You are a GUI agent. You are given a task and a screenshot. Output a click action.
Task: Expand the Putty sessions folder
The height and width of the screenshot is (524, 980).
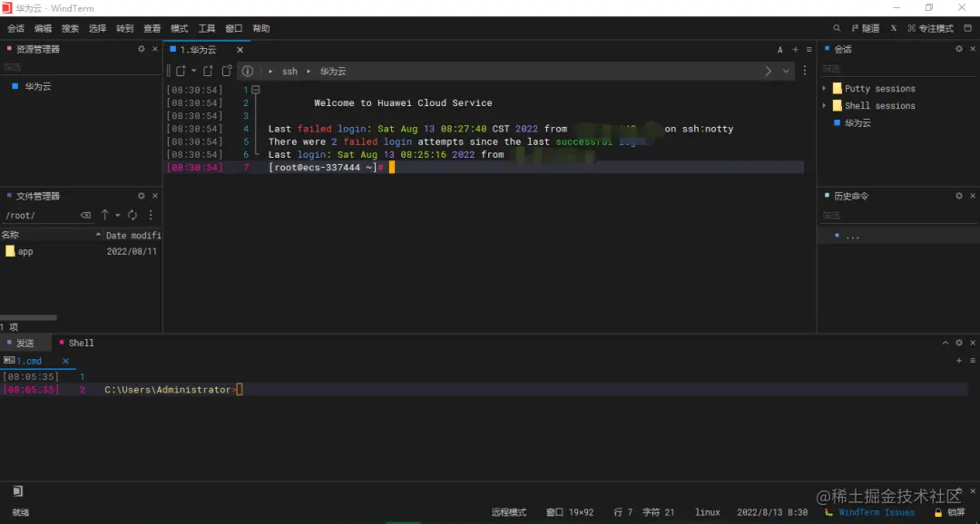point(824,89)
